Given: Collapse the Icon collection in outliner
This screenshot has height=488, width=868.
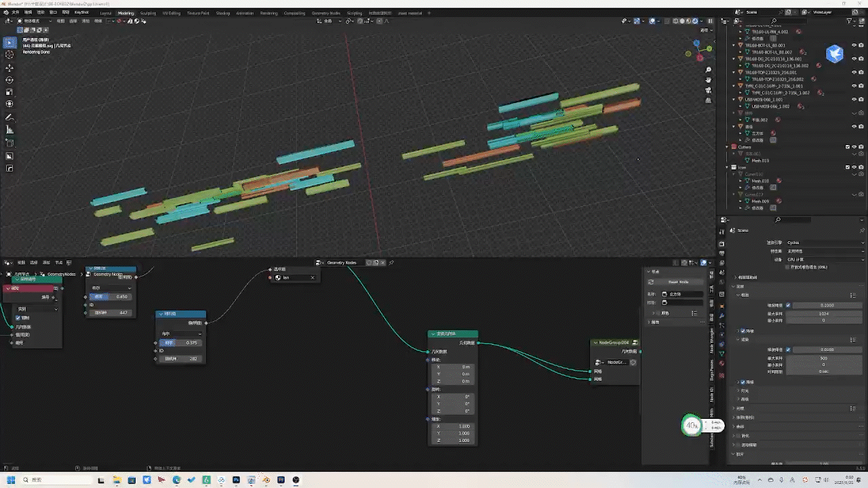Looking at the screenshot, I should click(x=727, y=167).
